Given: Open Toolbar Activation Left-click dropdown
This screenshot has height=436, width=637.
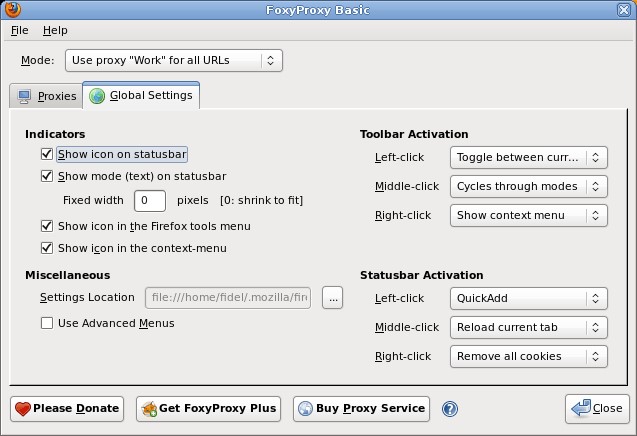Looking at the screenshot, I should point(529,157).
